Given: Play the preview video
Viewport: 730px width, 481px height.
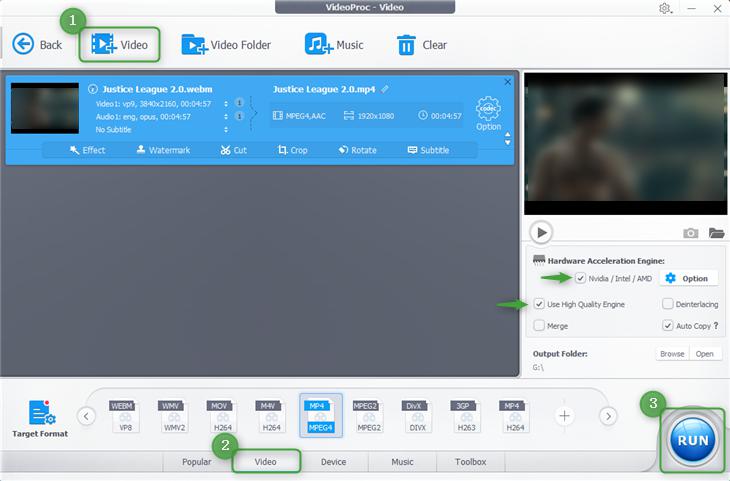Looking at the screenshot, I should click(541, 232).
